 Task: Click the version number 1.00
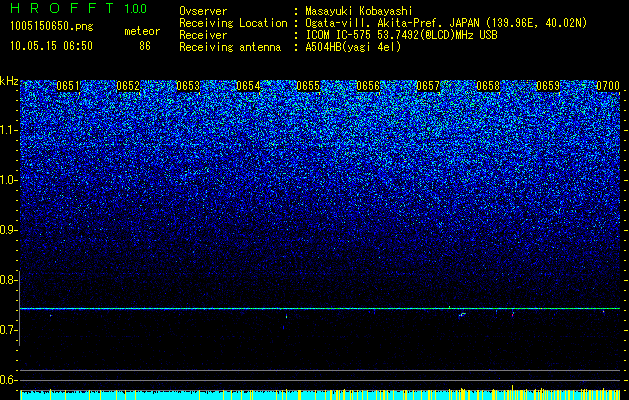(x=136, y=8)
